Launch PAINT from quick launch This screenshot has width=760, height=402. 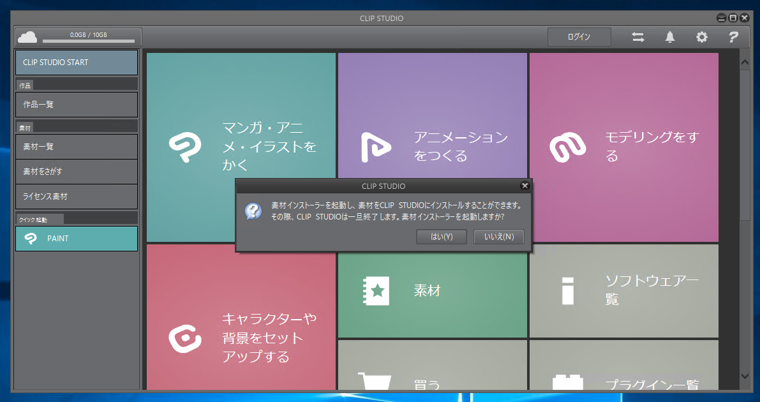tap(77, 239)
